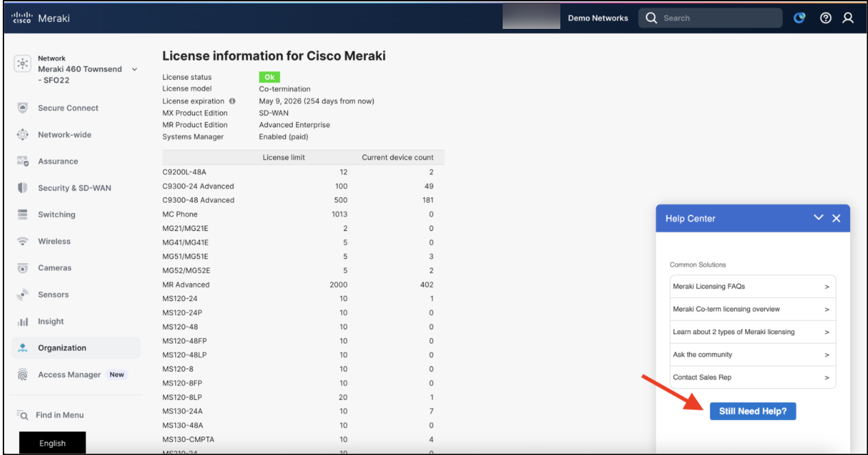Open the help question mark icon
The width and height of the screenshot is (868, 455).
[x=826, y=19]
